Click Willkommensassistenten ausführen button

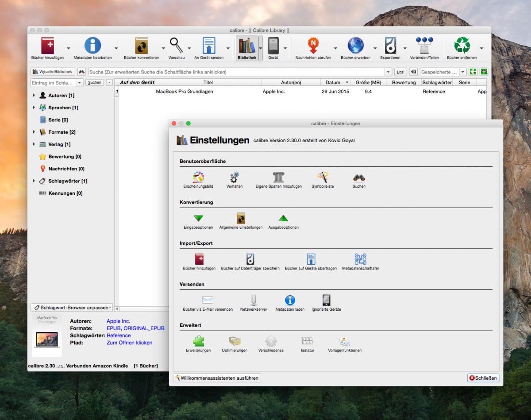pyautogui.click(x=217, y=378)
